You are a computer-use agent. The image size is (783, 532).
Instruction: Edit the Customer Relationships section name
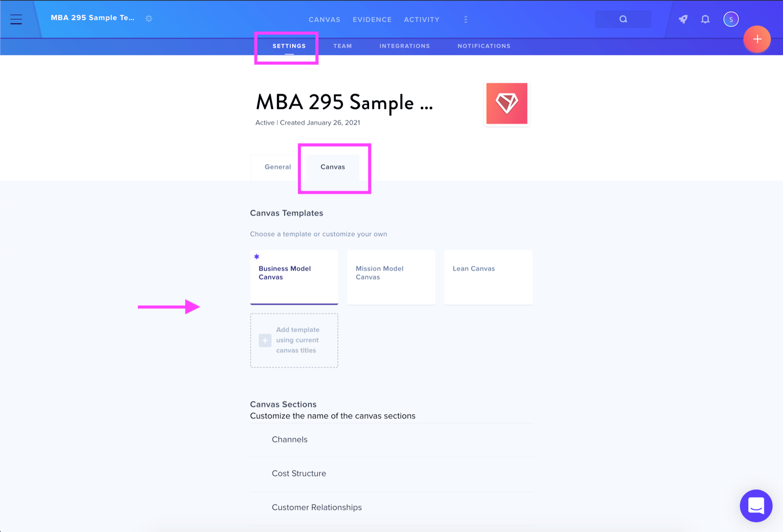(391, 508)
